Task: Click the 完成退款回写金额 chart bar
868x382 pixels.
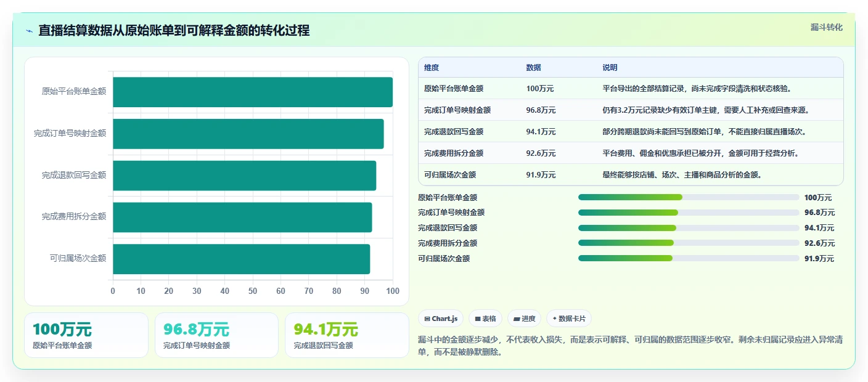Action: pos(244,176)
